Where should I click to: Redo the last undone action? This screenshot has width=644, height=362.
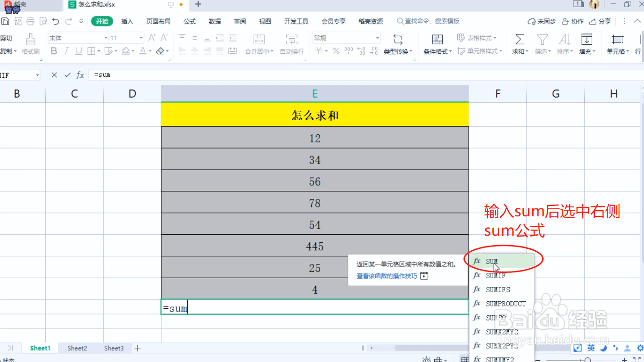pyautogui.click(x=69, y=21)
